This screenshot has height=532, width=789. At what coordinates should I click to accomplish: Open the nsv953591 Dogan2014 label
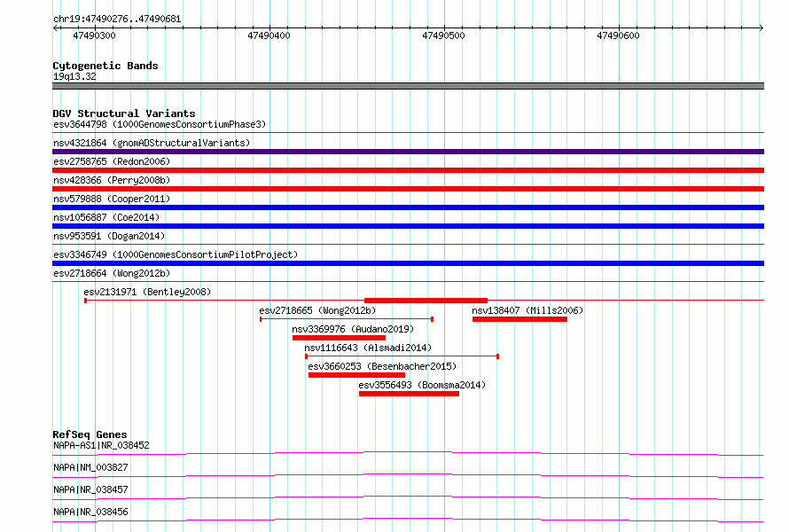point(109,236)
